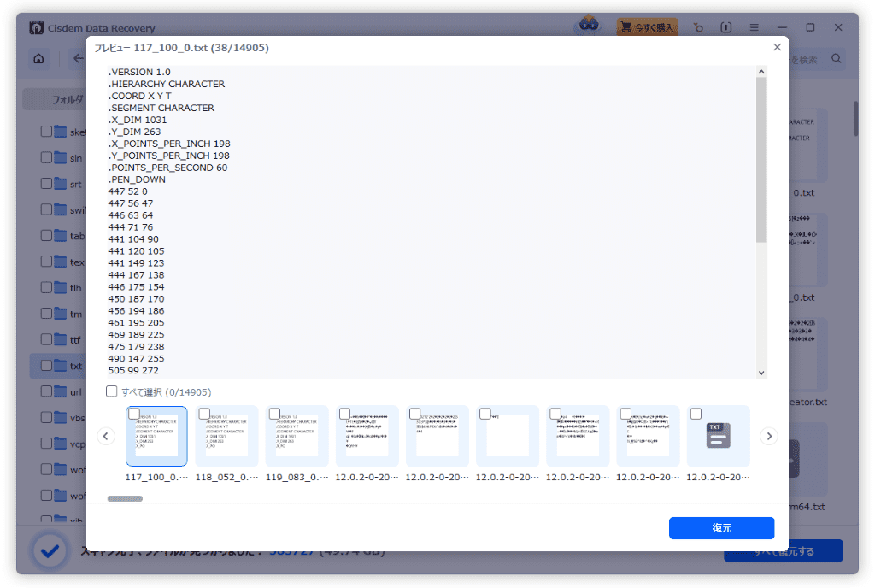
Task: Click the search magnifier icon
Action: tap(835, 59)
